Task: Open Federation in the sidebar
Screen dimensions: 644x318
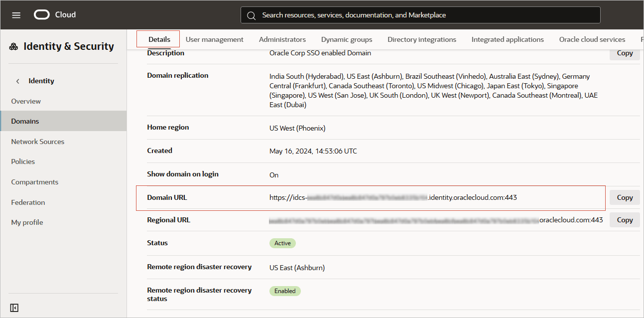Action: pos(28,202)
